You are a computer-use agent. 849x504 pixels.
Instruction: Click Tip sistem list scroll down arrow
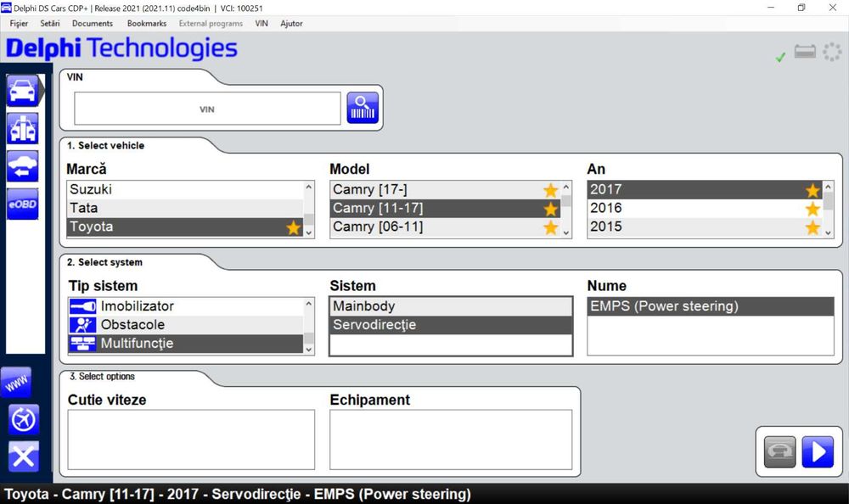point(309,350)
